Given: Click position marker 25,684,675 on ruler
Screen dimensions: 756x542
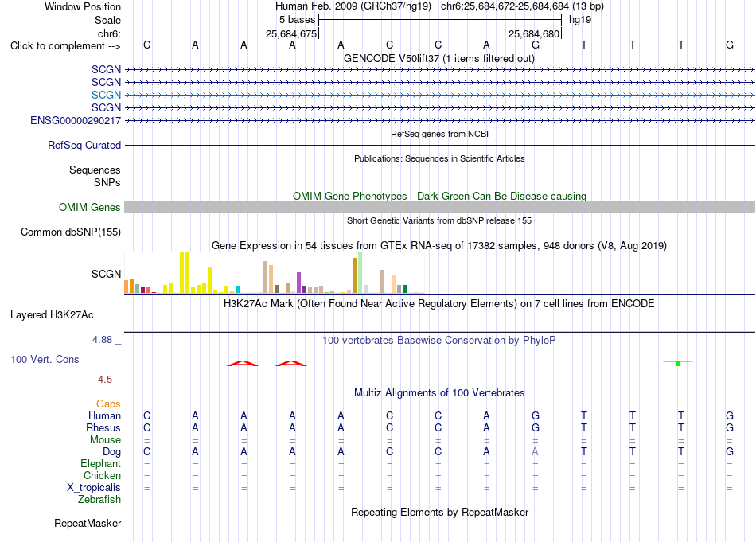Looking at the screenshot, I should coord(291,33).
